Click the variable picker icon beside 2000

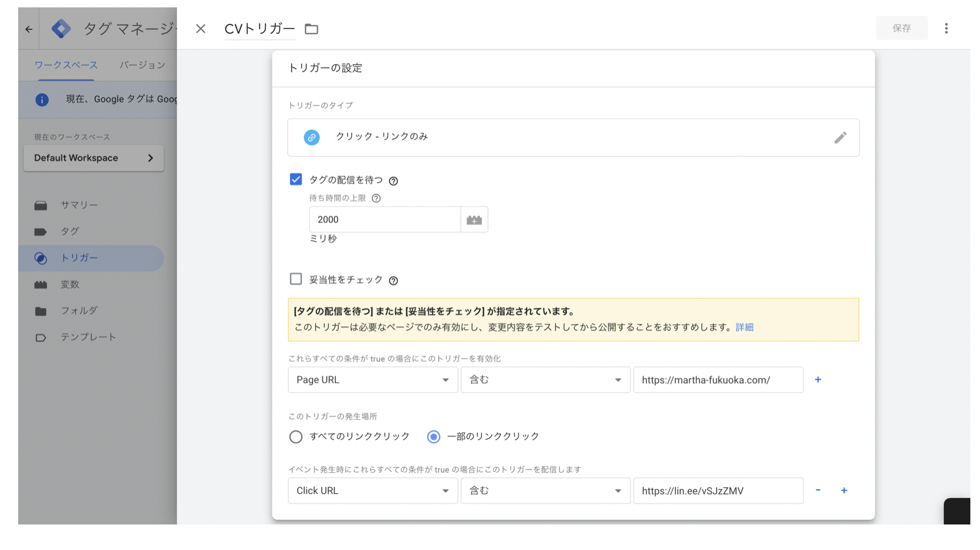tap(474, 220)
